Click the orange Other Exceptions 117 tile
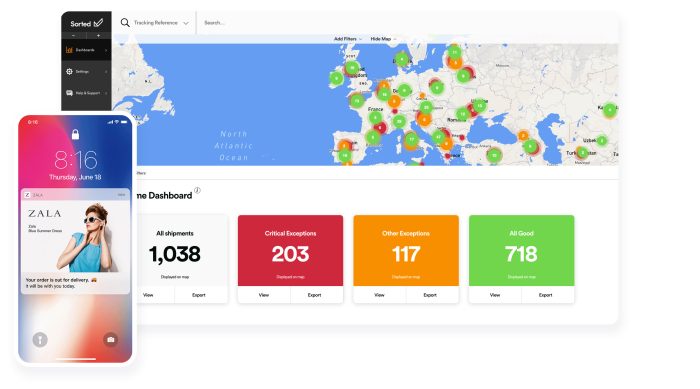Image resolution: width=700 pixels, height=389 pixels. point(406,251)
